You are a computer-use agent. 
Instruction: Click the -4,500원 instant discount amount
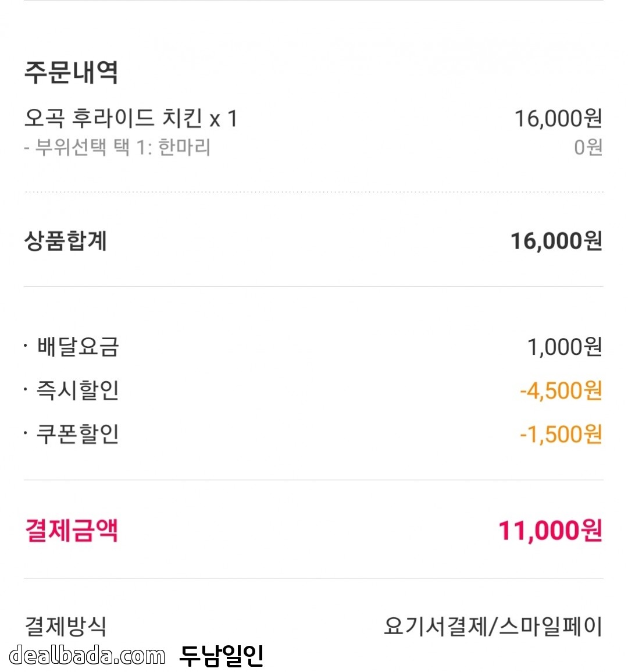click(x=560, y=391)
